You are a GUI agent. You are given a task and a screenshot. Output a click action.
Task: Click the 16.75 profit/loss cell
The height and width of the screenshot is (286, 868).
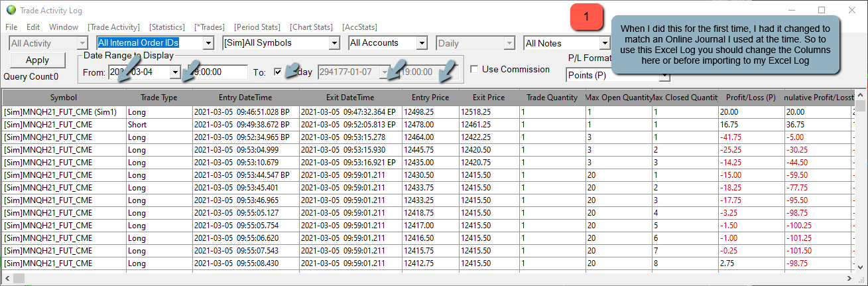pyautogui.click(x=751, y=125)
